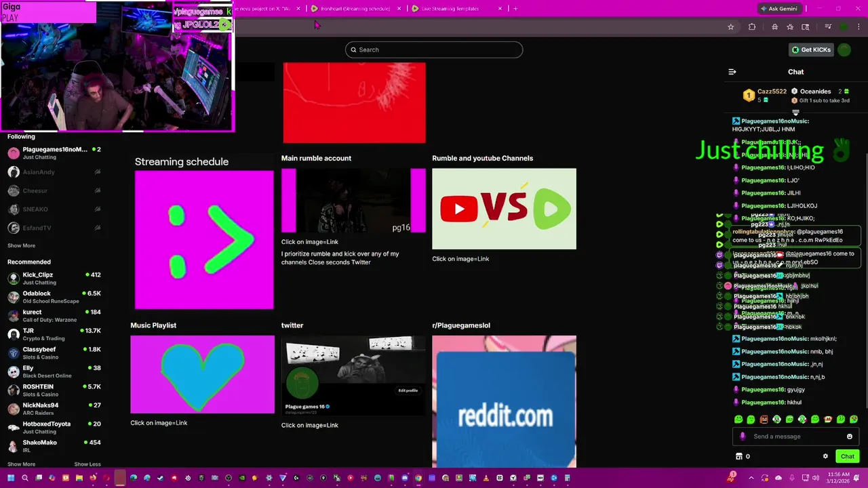Open recommended channel Kick_Clipz

[54, 278]
